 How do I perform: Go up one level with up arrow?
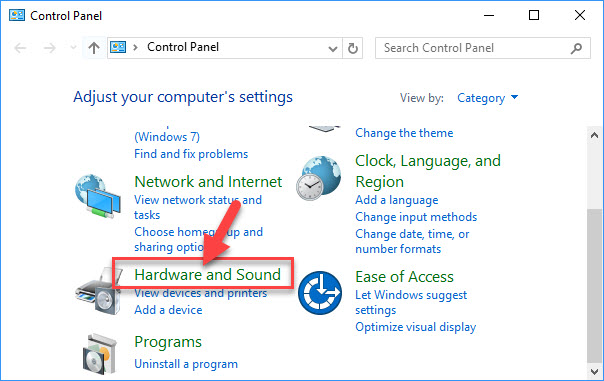pos(94,48)
